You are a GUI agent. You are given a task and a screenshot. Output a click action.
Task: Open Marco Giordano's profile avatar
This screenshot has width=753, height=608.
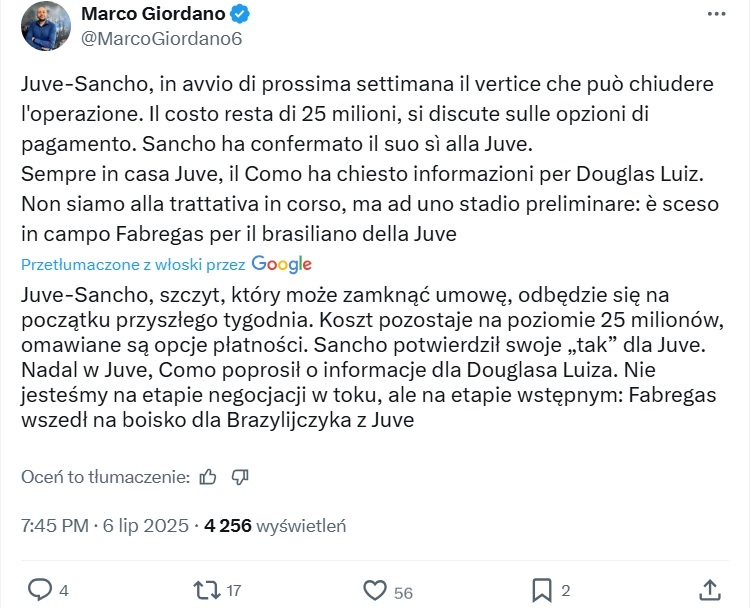[46, 25]
